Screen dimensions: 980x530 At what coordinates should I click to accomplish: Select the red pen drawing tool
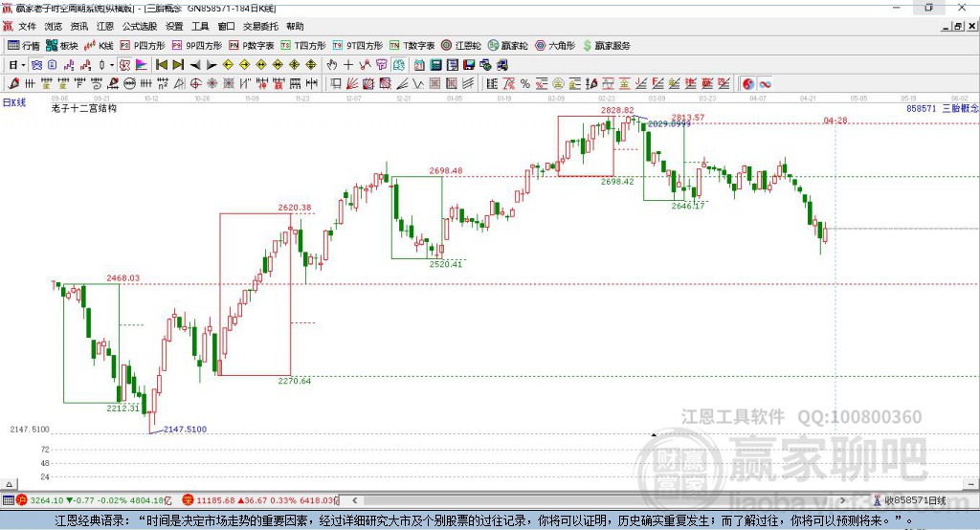[x=13, y=84]
